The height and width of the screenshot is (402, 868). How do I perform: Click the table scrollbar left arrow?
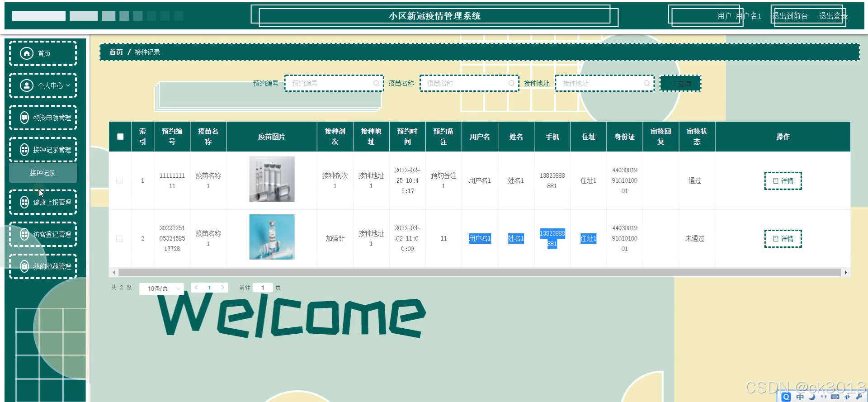pos(113,273)
